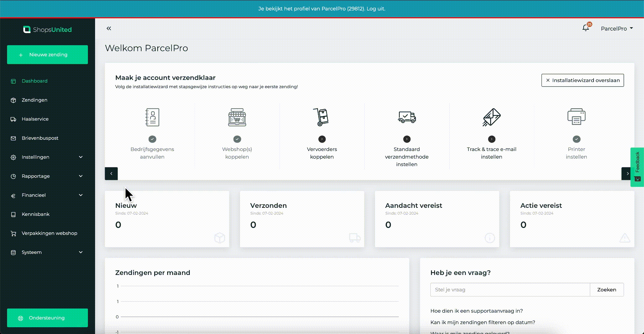The height and width of the screenshot is (334, 644).
Task: Click the Webshop(s) koppelen completed checkmark dot
Action: point(237,139)
